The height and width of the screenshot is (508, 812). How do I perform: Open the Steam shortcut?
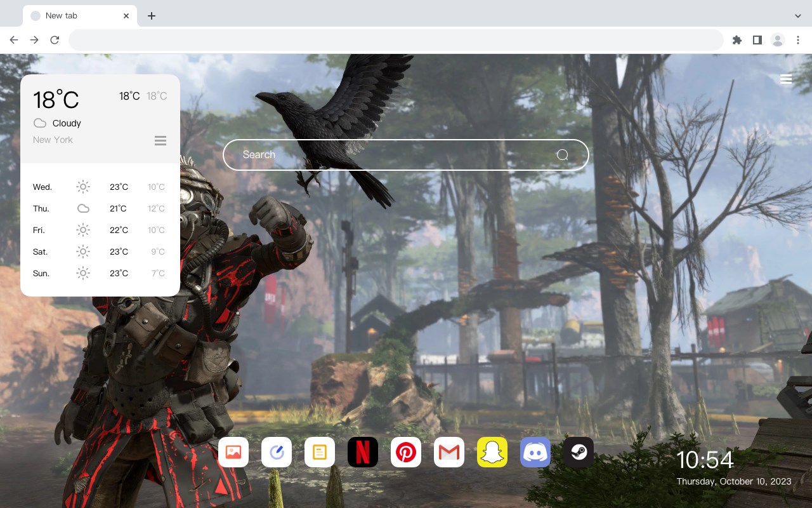(579, 452)
